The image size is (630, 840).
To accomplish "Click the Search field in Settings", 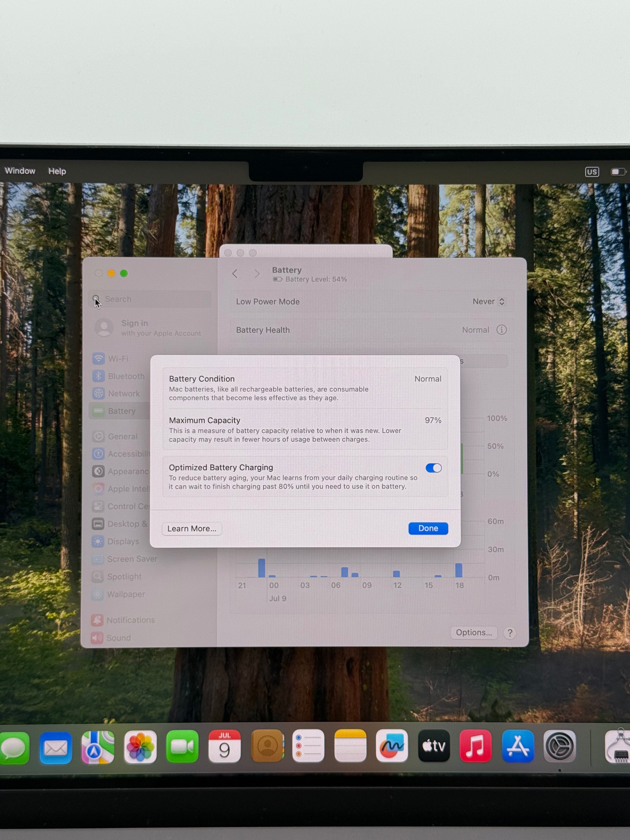I will click(150, 299).
